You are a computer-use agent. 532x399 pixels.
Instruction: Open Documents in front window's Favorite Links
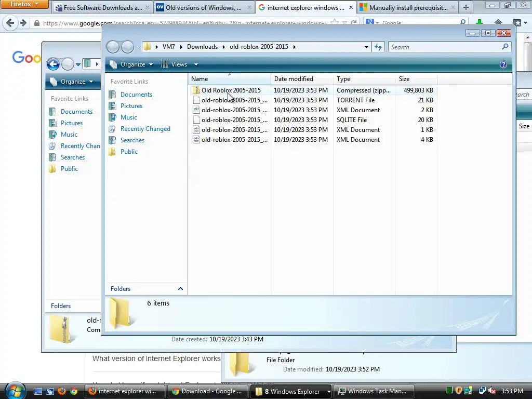click(136, 95)
